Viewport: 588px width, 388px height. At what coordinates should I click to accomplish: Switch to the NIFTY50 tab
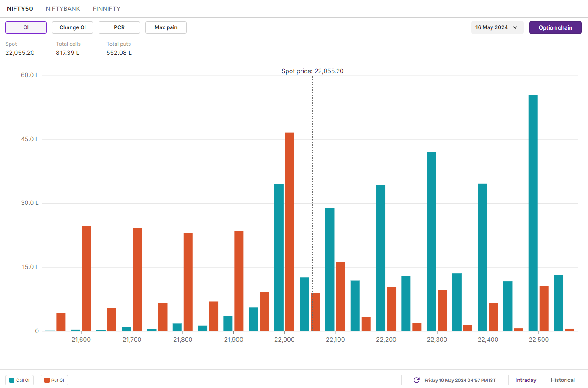[x=20, y=9]
